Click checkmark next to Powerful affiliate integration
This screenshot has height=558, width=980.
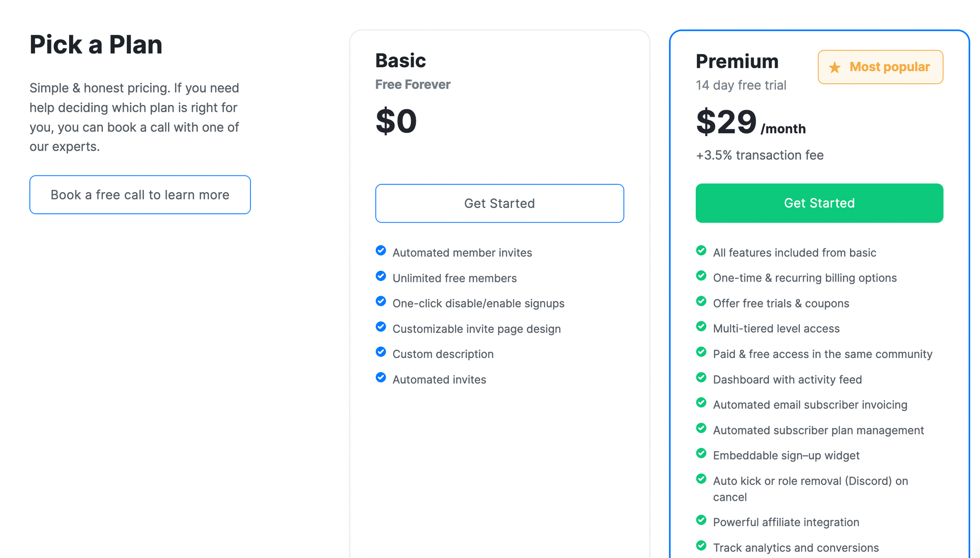coord(701,521)
